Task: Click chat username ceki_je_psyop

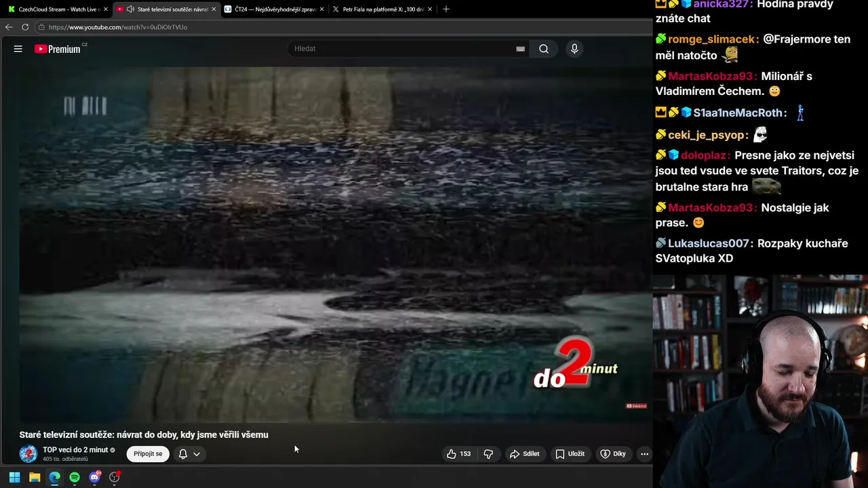Action: tap(707, 135)
